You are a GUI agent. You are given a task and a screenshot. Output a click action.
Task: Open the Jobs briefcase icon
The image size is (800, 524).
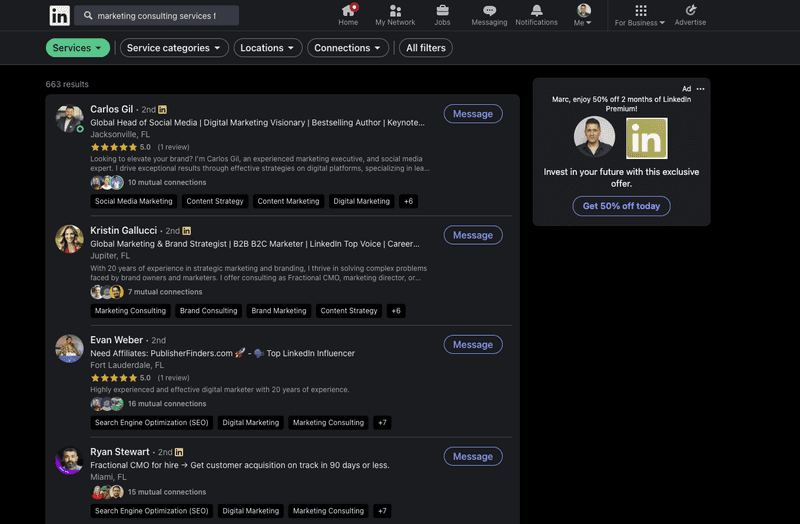point(442,11)
